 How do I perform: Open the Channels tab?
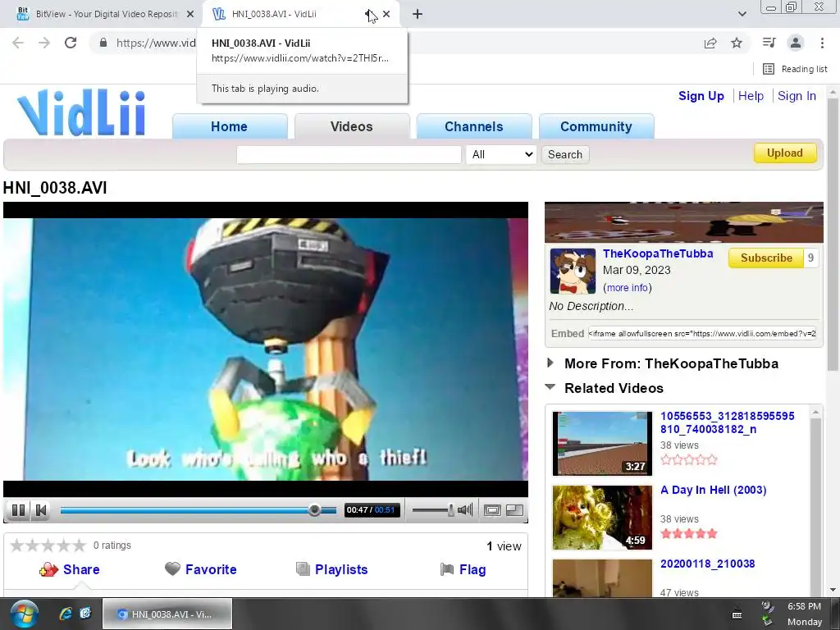(x=474, y=126)
